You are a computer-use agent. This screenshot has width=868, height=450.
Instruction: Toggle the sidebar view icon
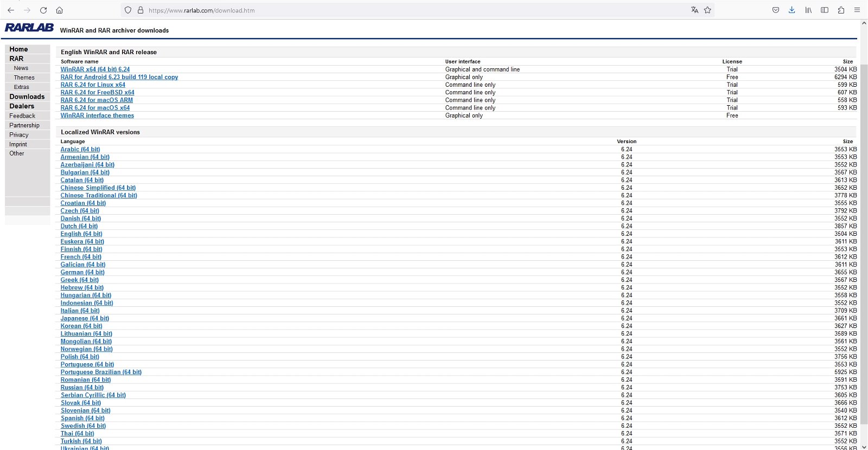pyautogui.click(x=825, y=10)
